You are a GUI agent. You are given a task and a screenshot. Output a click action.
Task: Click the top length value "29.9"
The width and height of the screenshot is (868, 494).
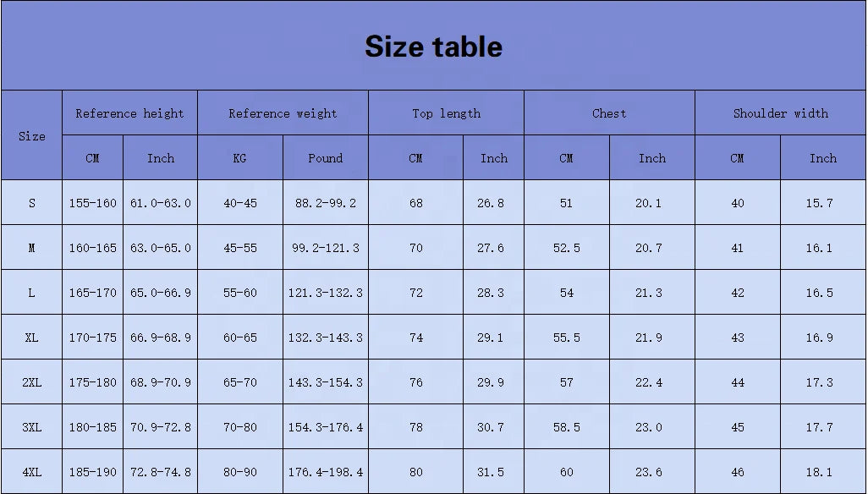click(490, 382)
